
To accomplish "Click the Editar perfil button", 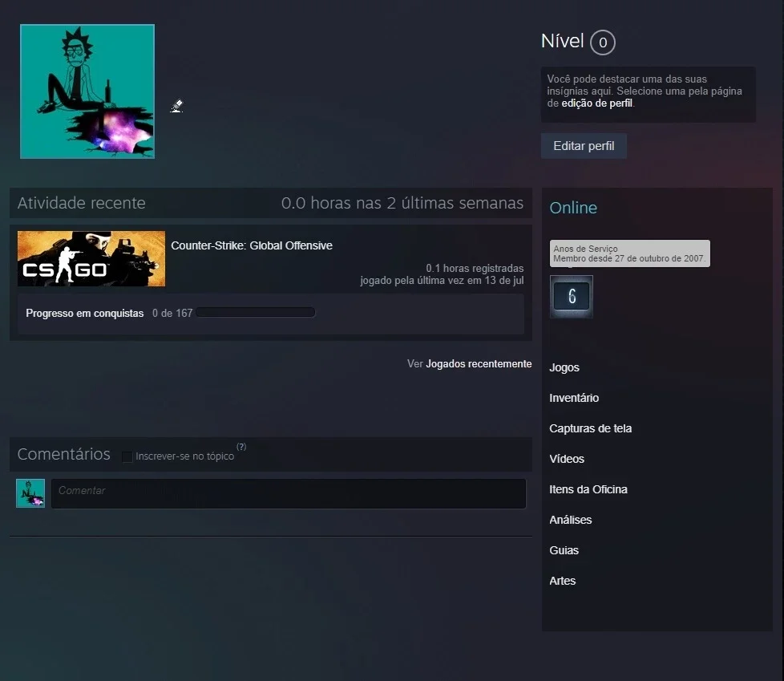I will click(584, 146).
